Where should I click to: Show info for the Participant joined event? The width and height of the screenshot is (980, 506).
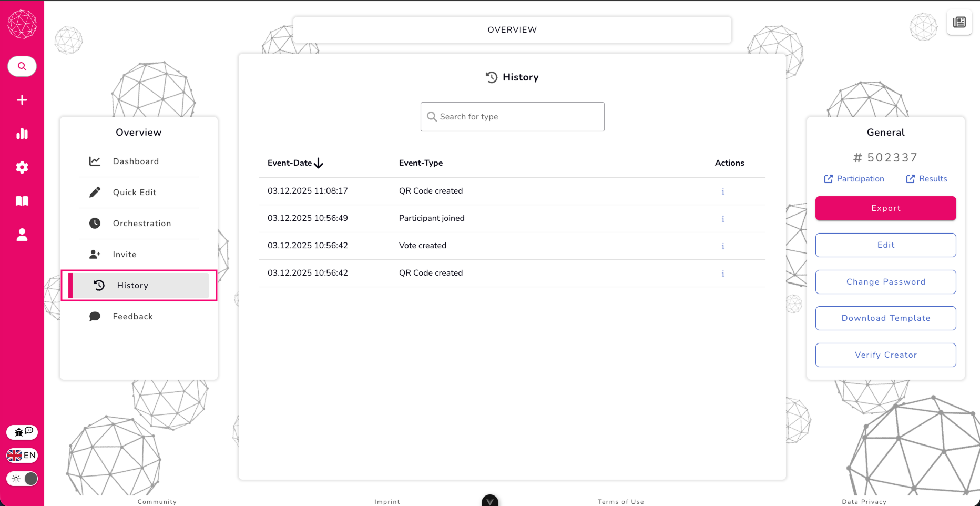[722, 219]
